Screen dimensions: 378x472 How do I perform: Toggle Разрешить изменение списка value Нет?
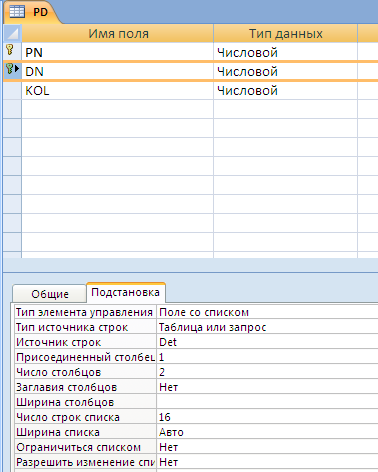(x=267, y=462)
